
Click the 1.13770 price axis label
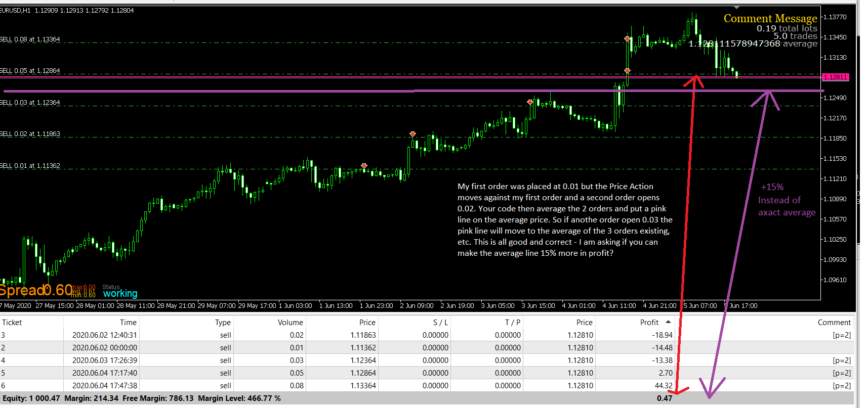[835, 17]
